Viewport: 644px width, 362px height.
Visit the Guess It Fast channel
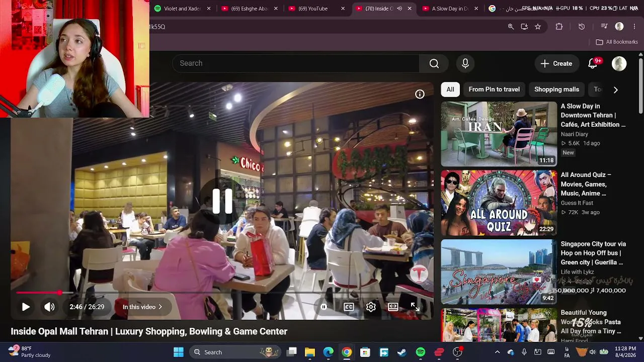(x=577, y=203)
